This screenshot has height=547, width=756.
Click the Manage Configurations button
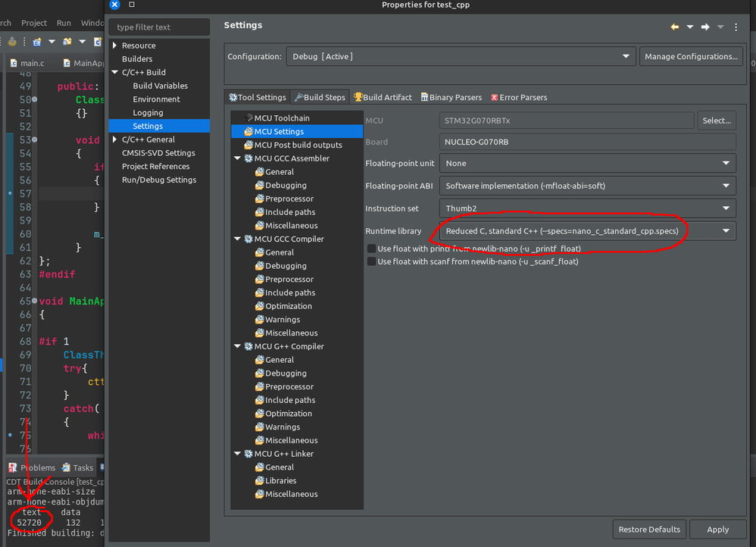pyautogui.click(x=691, y=57)
